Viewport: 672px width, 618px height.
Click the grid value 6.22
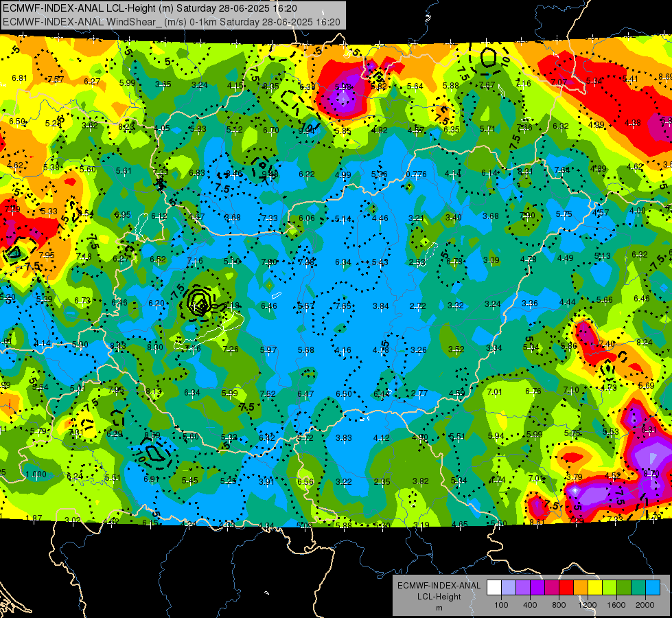(x=306, y=174)
